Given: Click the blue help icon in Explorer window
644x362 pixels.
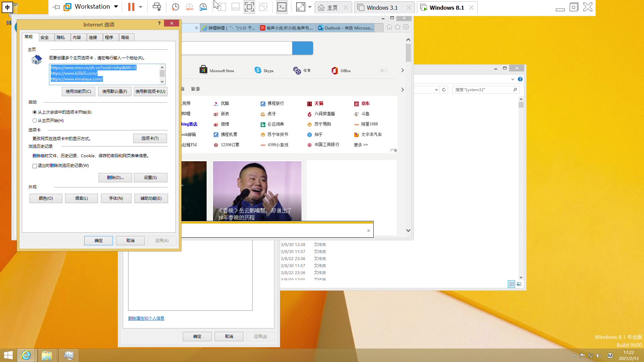Looking at the screenshot, I should [x=520, y=79].
